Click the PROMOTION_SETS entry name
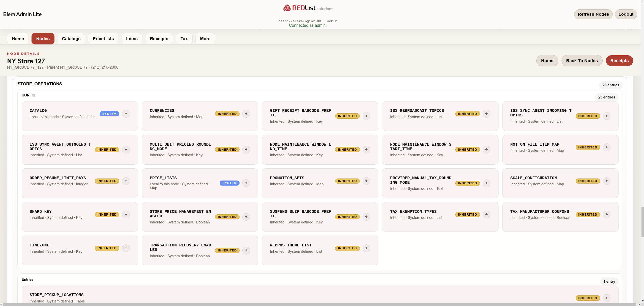The height and width of the screenshot is (306, 644). [287, 178]
